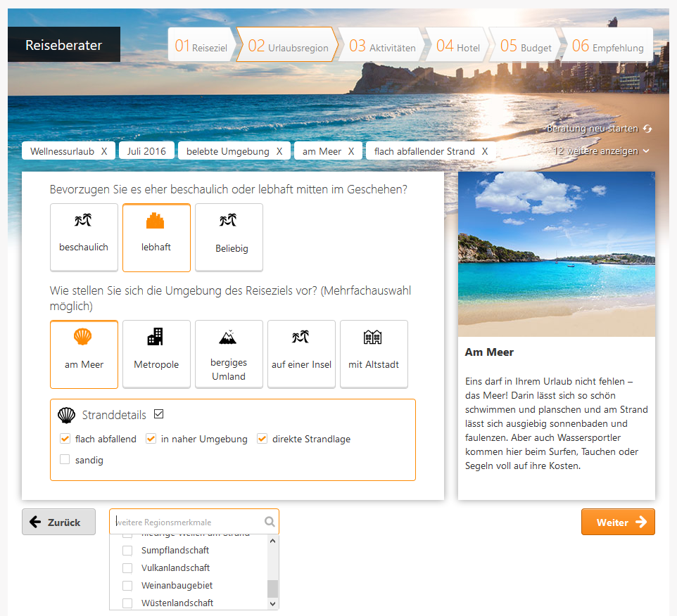Check the 'sandig' option
Screen dimensions: 677x616
click(x=65, y=459)
